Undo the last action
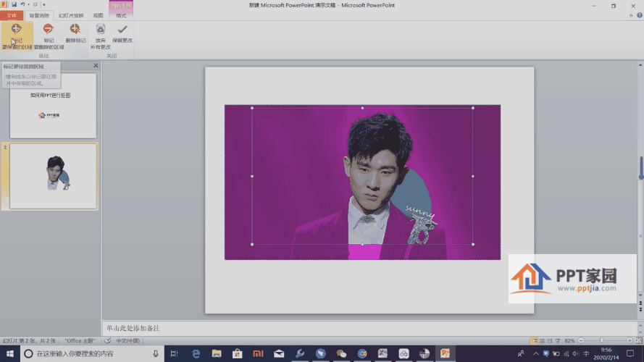This screenshot has height=362, width=644. click(22, 4)
